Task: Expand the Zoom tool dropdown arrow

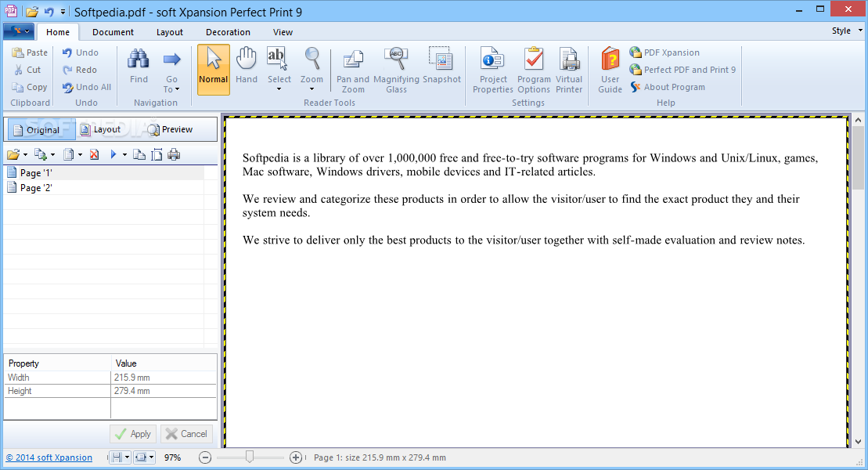Action: tap(312, 89)
